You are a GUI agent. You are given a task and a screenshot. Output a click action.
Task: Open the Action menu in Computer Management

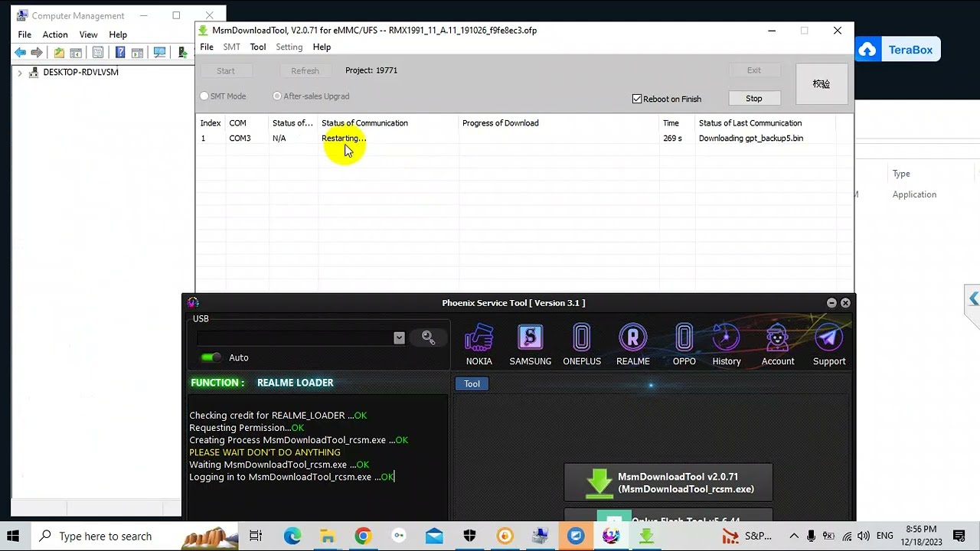point(55,35)
